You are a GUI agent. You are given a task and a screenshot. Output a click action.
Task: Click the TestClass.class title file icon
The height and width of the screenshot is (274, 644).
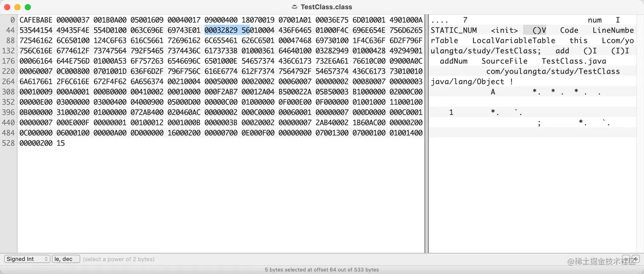(x=294, y=7)
